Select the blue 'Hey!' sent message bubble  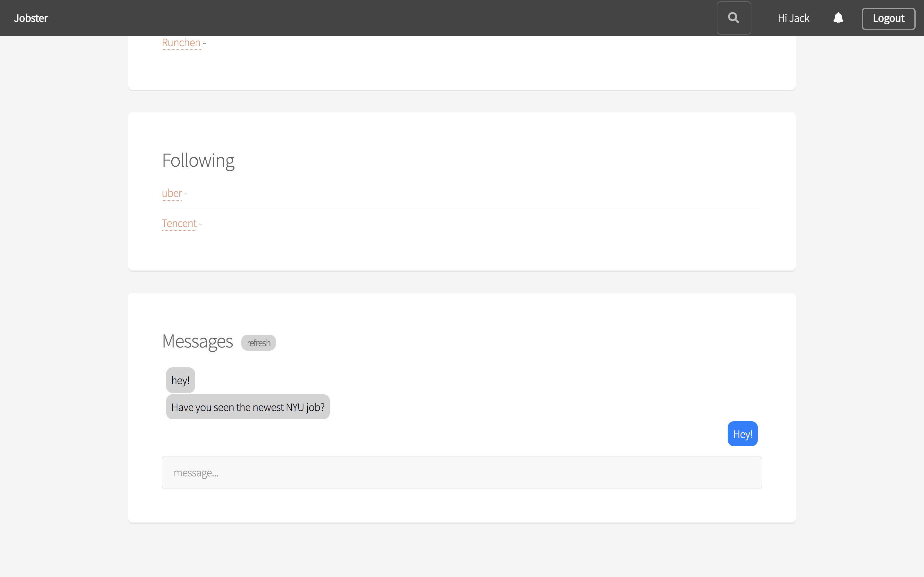(742, 434)
